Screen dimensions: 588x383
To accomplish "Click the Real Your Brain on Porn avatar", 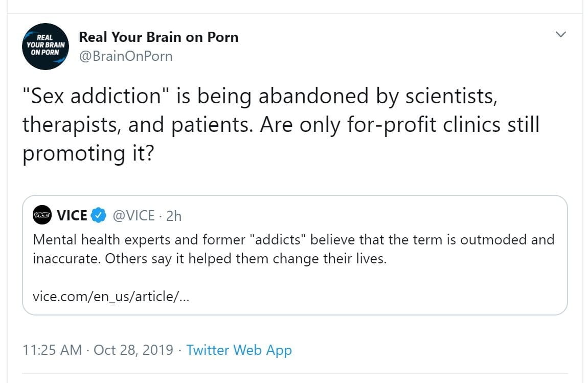I will click(46, 47).
